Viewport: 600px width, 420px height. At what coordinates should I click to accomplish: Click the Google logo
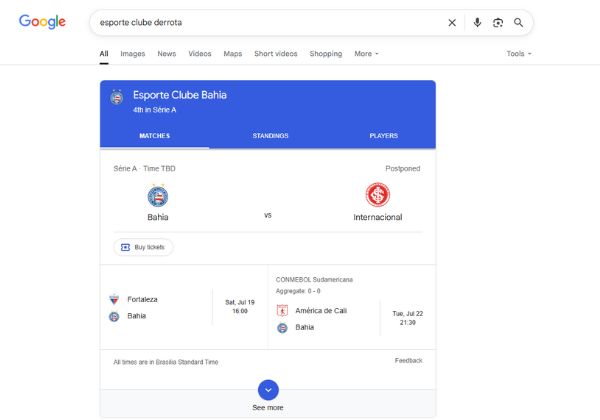42,22
